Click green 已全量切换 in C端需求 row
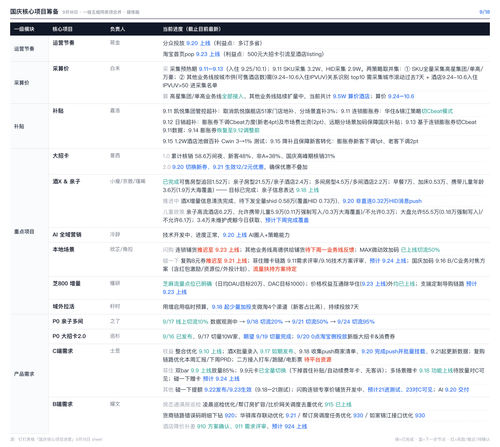 272,371
